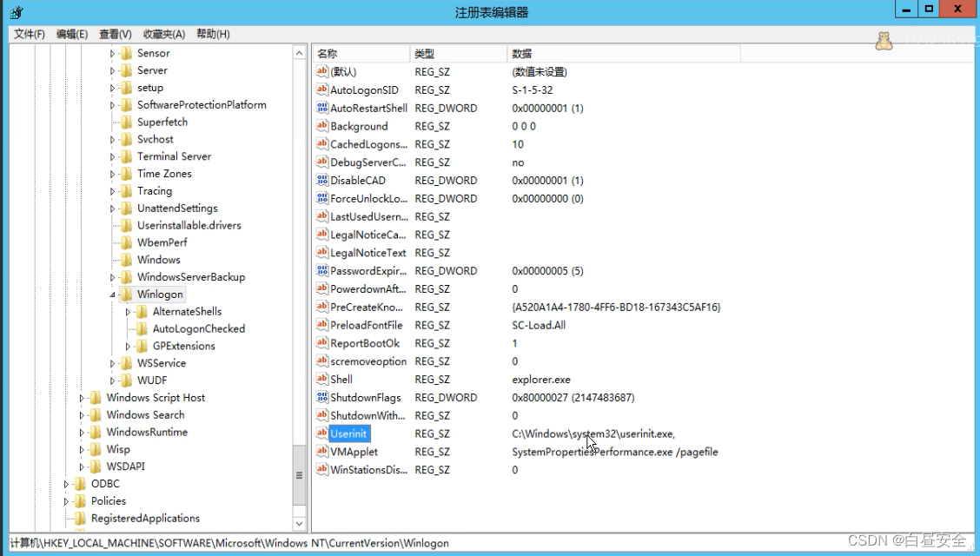The width and height of the screenshot is (980, 556).
Task: Sort by the 数据 column header
Action: tap(624, 54)
